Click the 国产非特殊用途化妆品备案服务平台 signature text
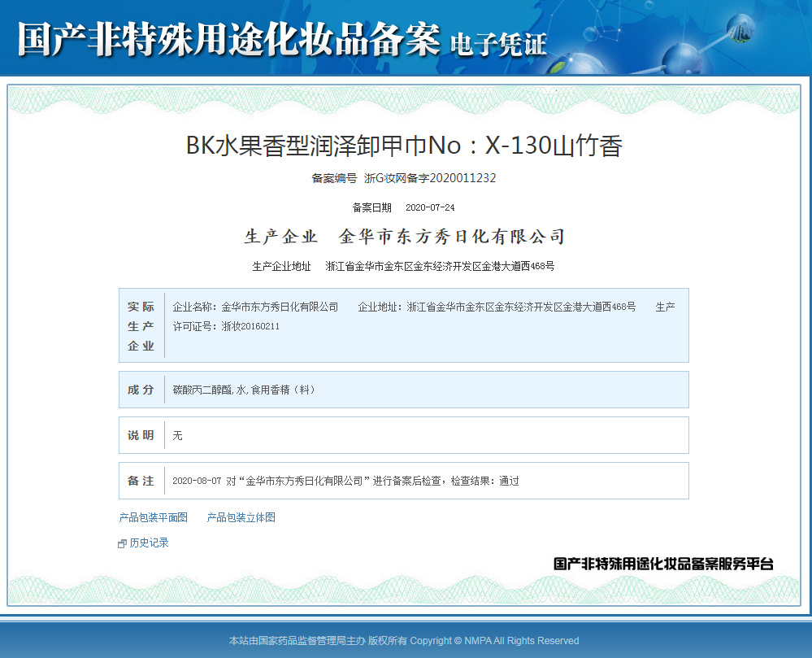The height and width of the screenshot is (658, 812). (x=663, y=564)
